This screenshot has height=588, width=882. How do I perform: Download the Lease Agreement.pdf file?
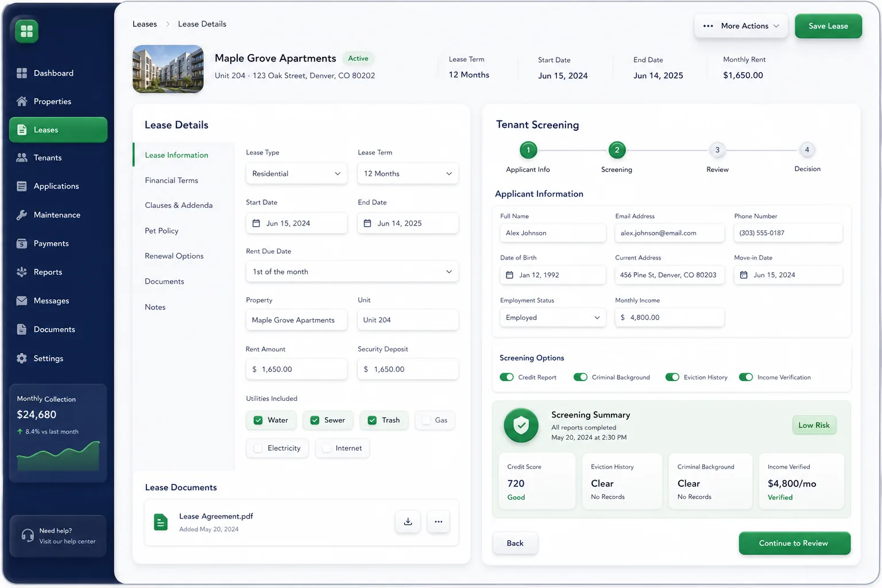tap(408, 521)
